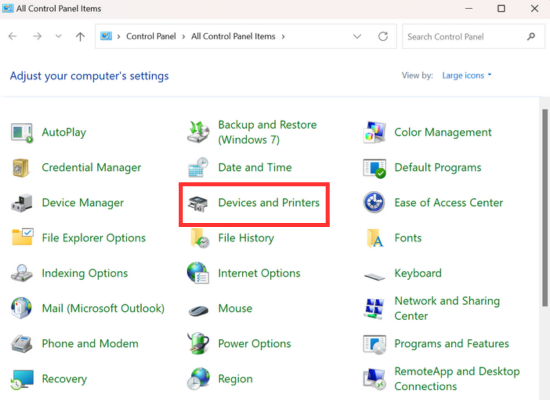Open the View by Large icons dropdown
Screen dimensions: 550x400
coord(467,75)
